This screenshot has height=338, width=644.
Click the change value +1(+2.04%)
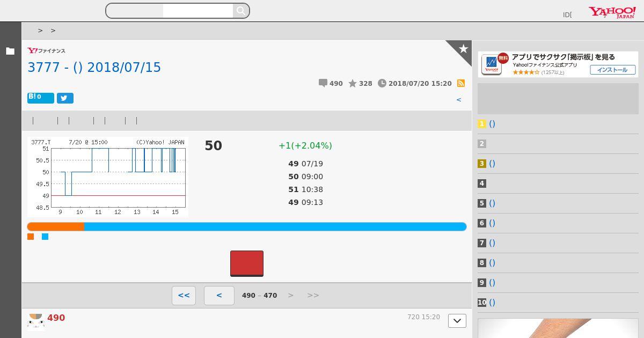pos(305,145)
